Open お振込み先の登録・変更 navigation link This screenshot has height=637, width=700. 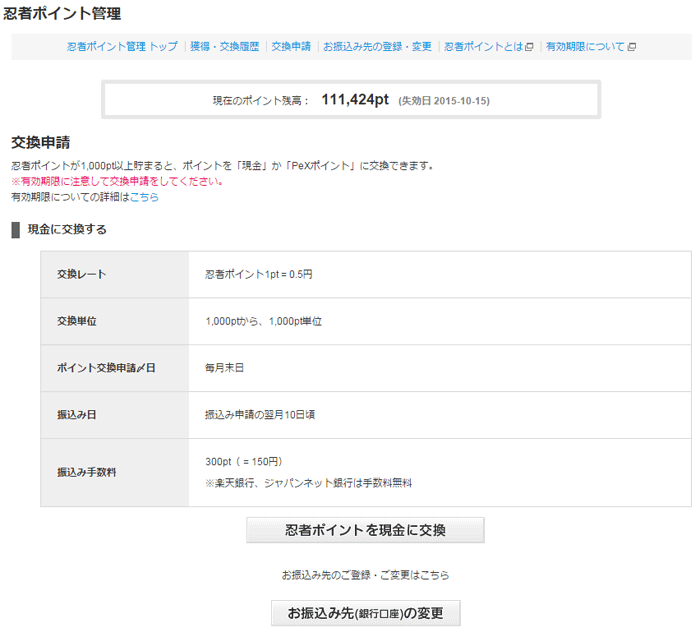point(378,46)
